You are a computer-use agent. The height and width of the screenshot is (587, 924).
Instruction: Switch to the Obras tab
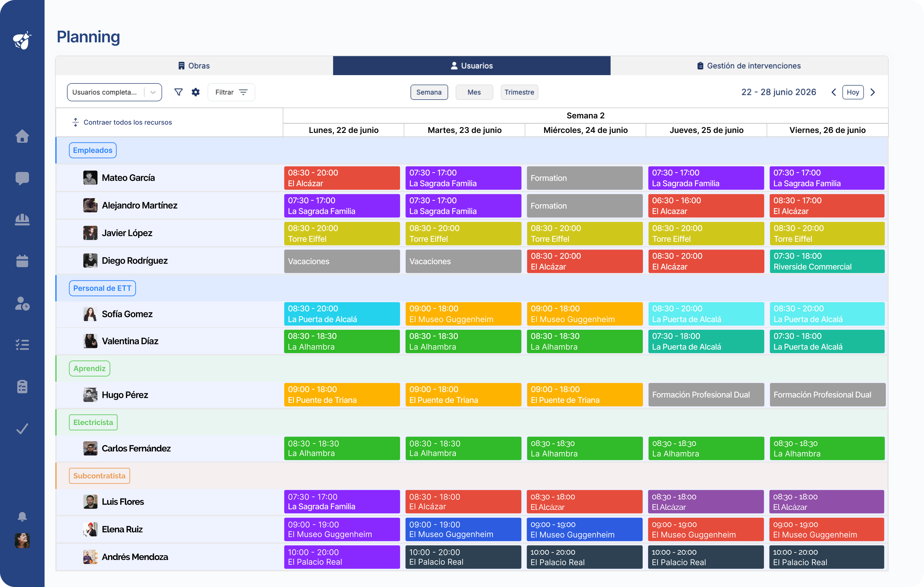tap(194, 66)
